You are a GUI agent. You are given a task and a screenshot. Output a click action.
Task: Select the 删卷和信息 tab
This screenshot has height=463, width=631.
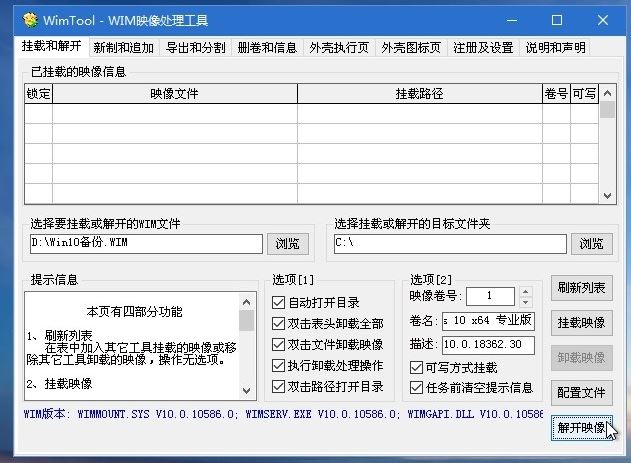(x=266, y=47)
